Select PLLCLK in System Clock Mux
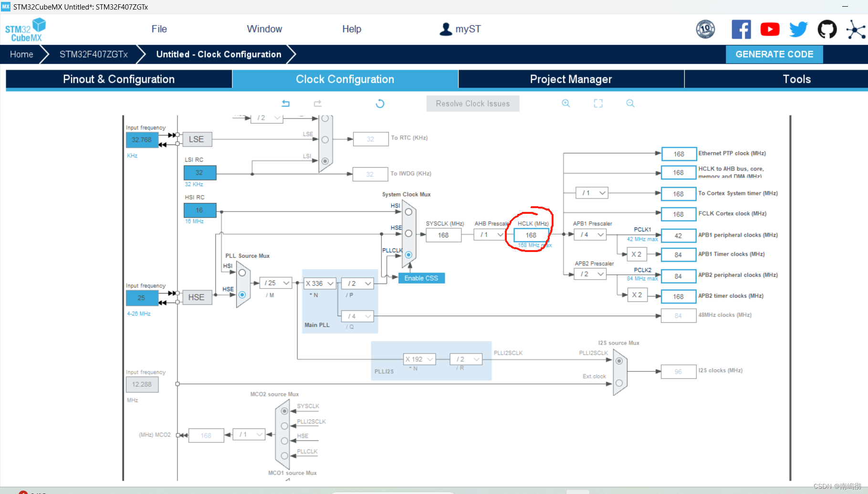Viewport: 868px width, 494px height. pyautogui.click(x=408, y=255)
